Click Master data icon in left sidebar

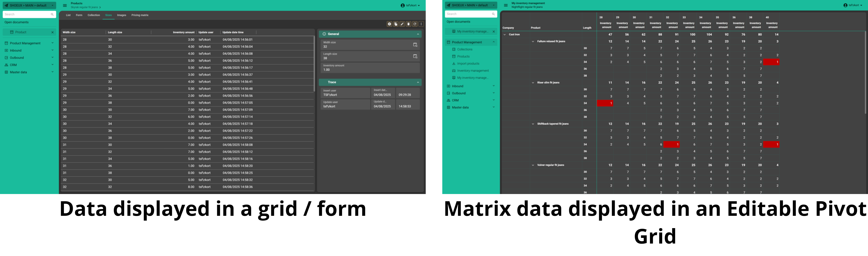(6, 72)
